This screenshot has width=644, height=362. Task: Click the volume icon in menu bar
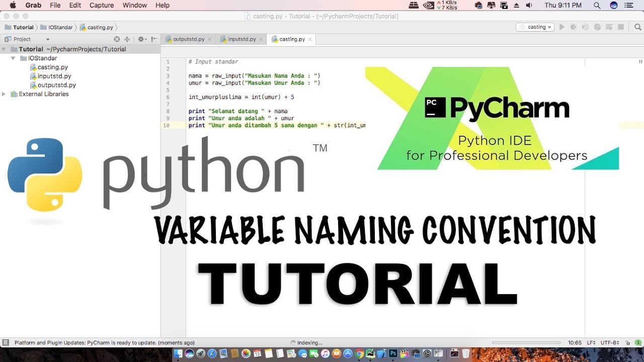(529, 5)
